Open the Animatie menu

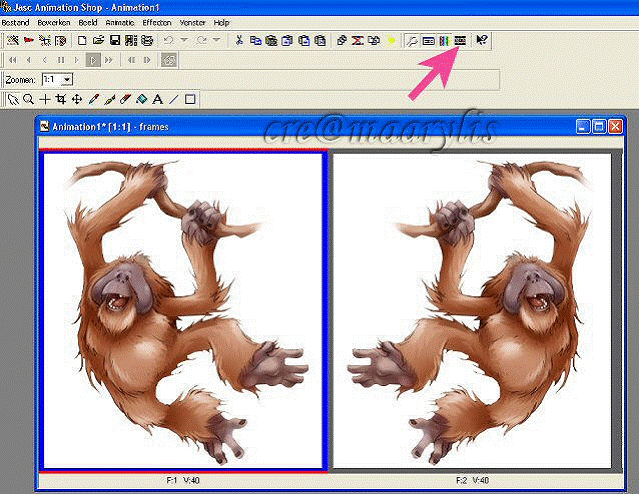[120, 23]
